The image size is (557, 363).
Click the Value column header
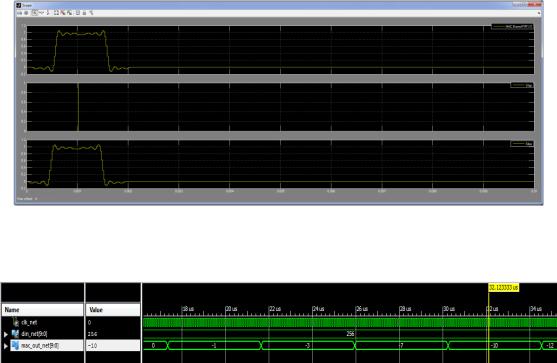point(113,310)
